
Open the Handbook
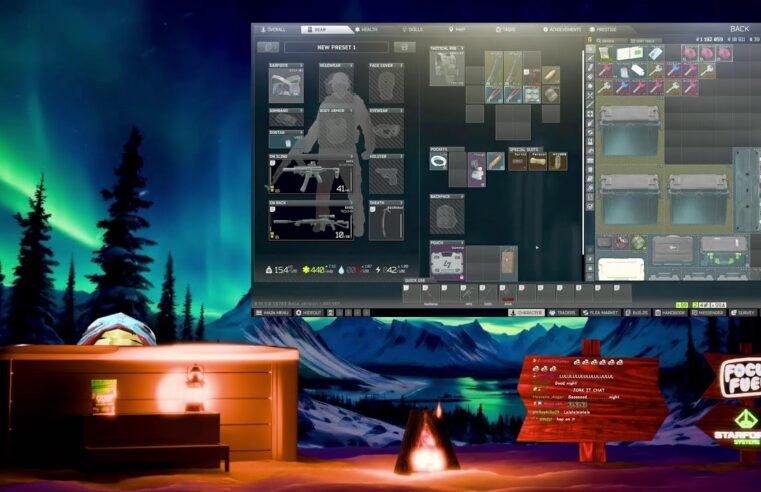point(671,313)
